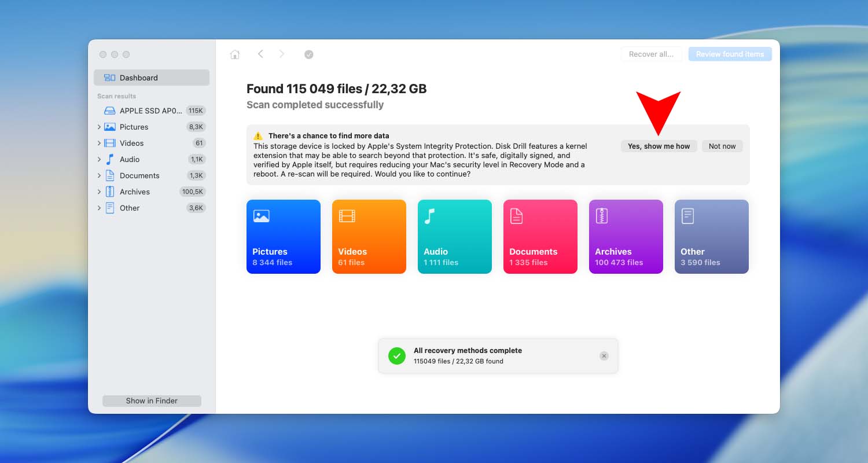Expand the Pictures tree row
The image size is (868, 463).
click(x=99, y=127)
